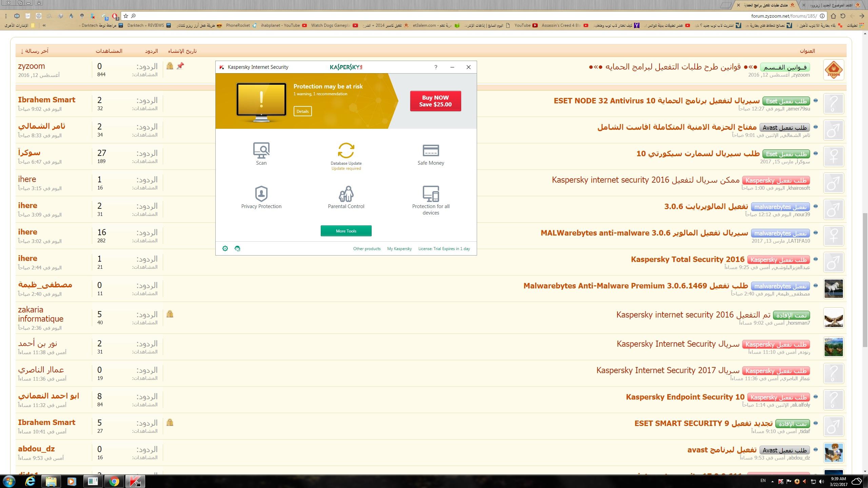The height and width of the screenshot is (488, 868).
Task: Open ESET SMART SECURITY 9 thread
Action: pos(704,423)
